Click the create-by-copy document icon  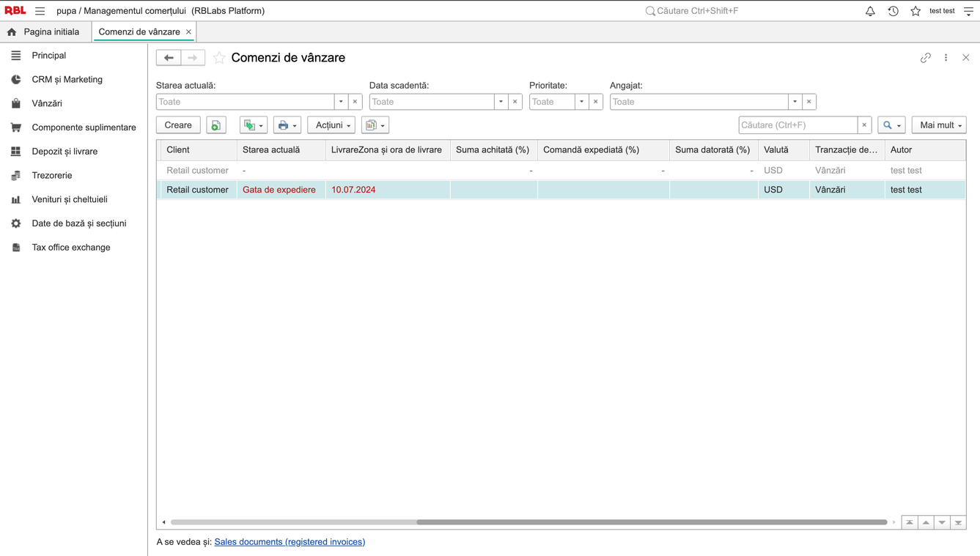216,125
